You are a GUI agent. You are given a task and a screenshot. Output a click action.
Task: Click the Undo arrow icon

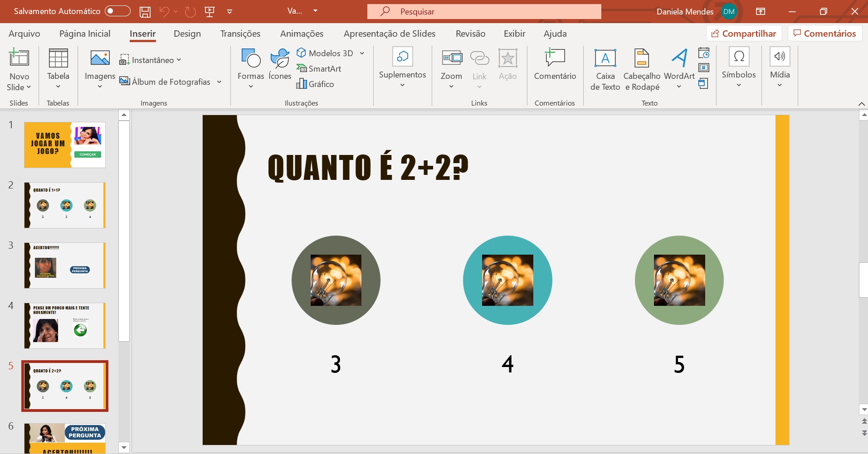click(x=165, y=12)
